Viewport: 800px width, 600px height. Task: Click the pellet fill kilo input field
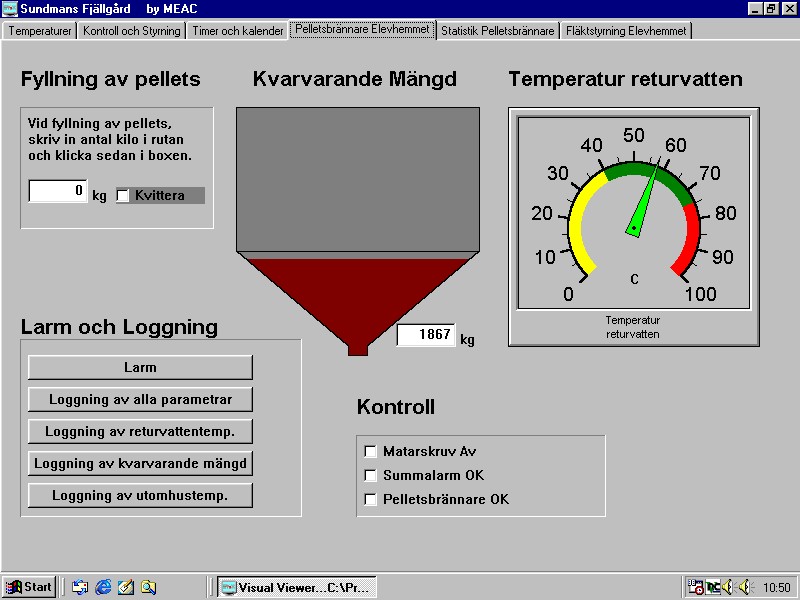[58, 191]
